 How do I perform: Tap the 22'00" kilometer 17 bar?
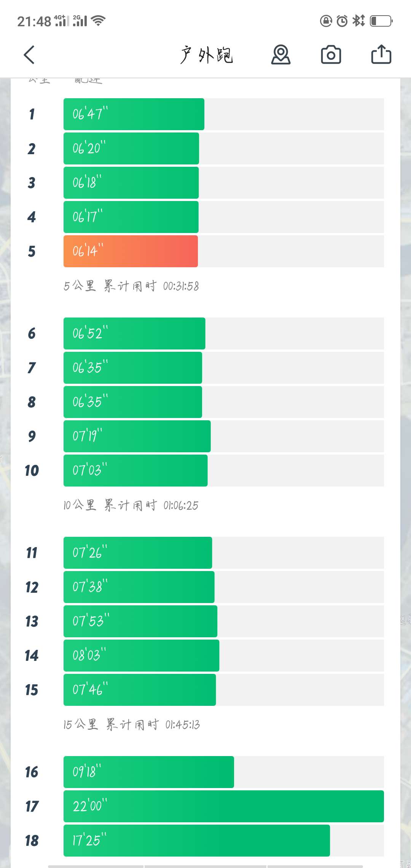coord(223,806)
